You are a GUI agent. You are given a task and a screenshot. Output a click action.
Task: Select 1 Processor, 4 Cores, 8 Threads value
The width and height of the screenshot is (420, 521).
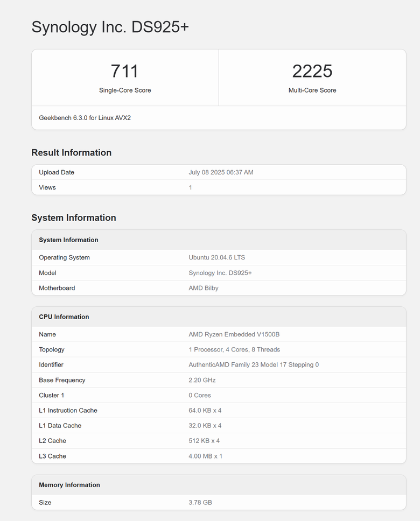(234, 349)
